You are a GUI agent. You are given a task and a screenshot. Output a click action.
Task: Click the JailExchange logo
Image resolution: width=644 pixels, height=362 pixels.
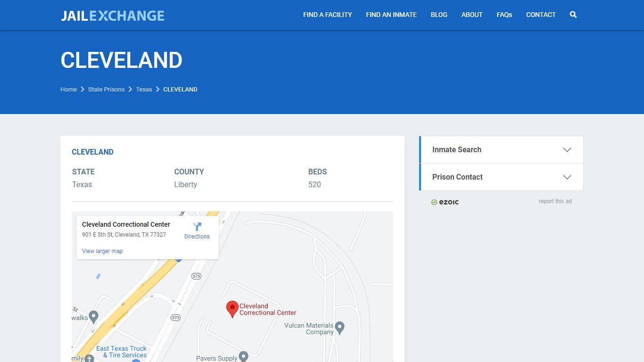click(x=113, y=16)
